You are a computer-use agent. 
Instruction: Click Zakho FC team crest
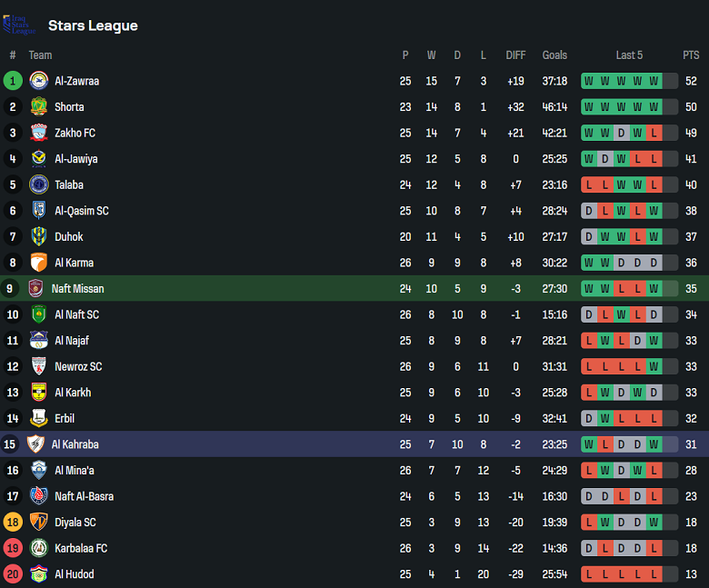pyautogui.click(x=38, y=133)
